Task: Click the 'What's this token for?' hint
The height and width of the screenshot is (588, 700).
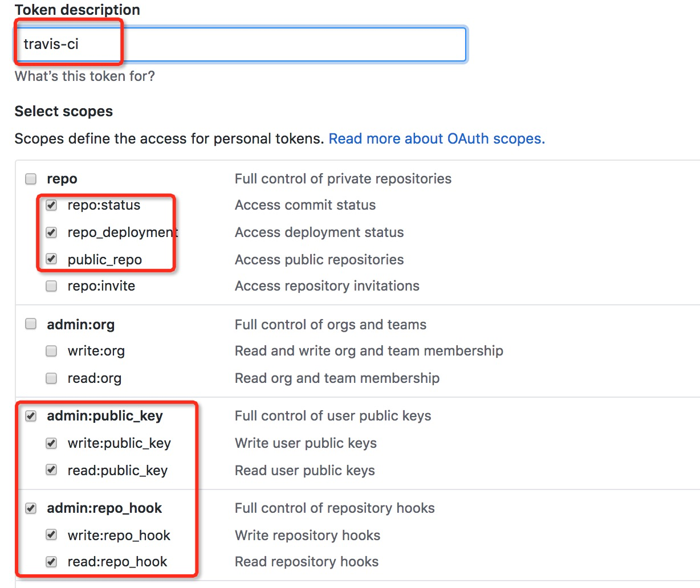Action: (x=85, y=76)
